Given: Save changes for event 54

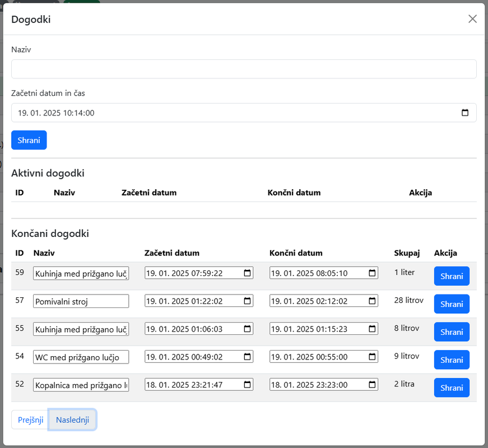Looking at the screenshot, I should tap(452, 360).
